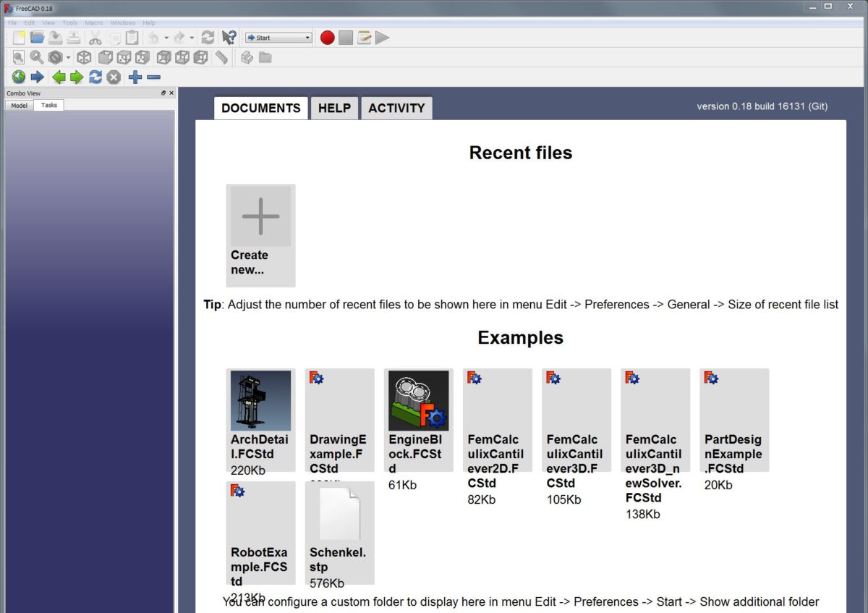This screenshot has height=613, width=868.
Task: Switch to the DOCUMENTS tab
Action: (x=261, y=108)
